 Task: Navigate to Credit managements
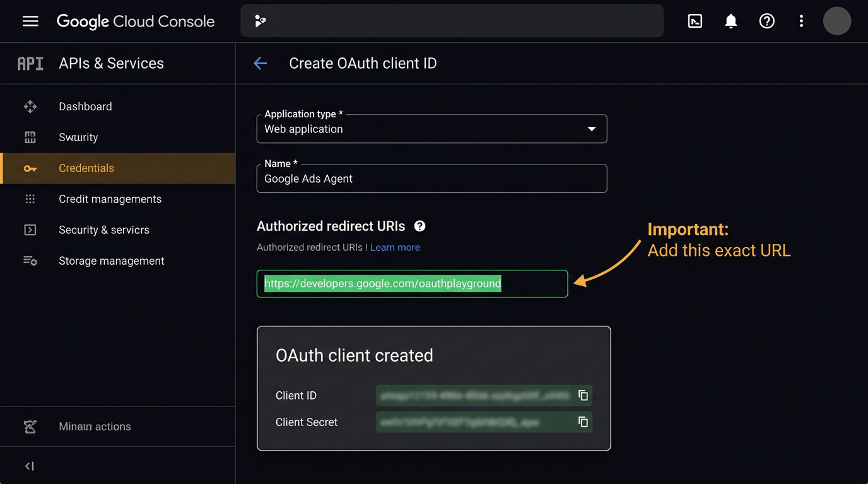point(110,199)
